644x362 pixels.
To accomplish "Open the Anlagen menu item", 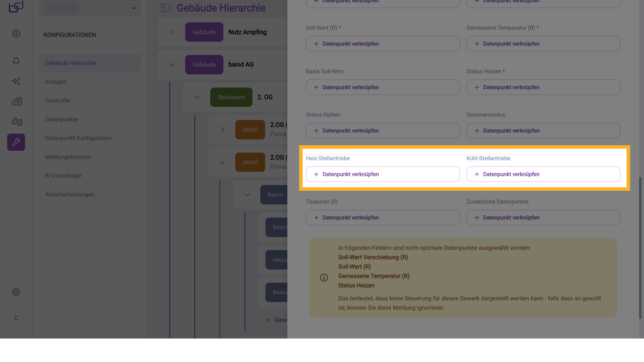I will click(x=56, y=82).
